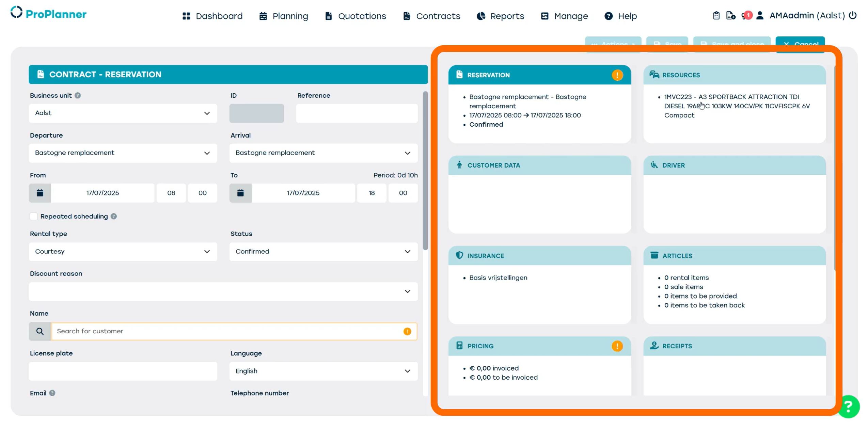
Task: Enable the Repeated scheduling checkbox
Action: point(33,216)
